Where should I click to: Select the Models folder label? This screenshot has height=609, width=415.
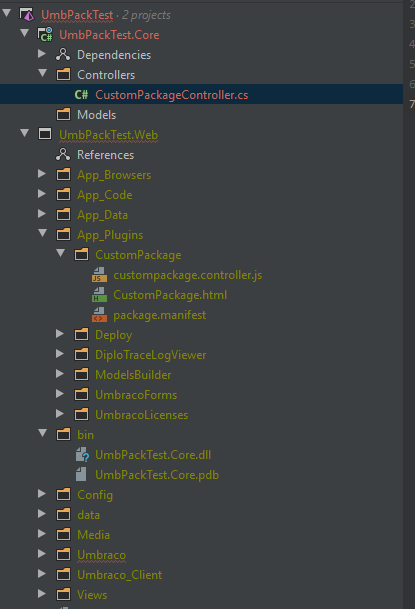point(96,115)
